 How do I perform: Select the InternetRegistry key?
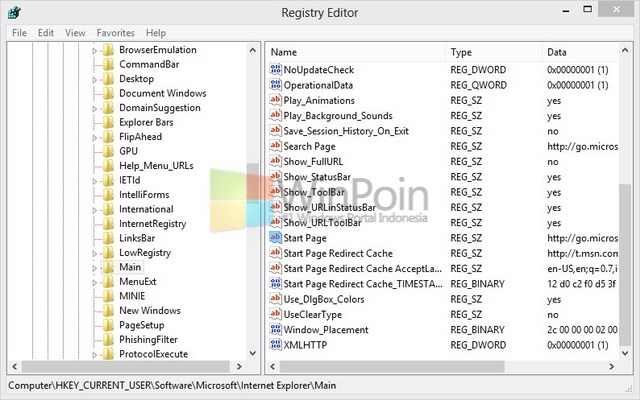(x=152, y=224)
